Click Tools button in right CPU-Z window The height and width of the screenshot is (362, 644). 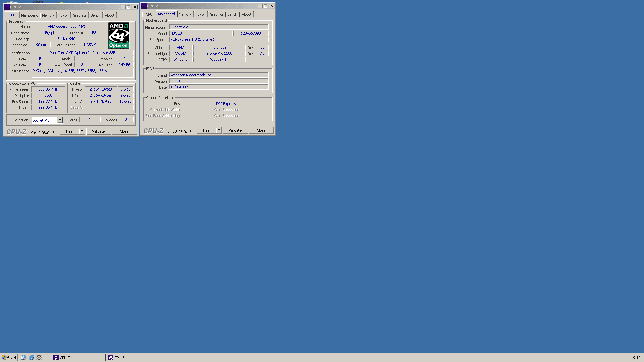(207, 130)
